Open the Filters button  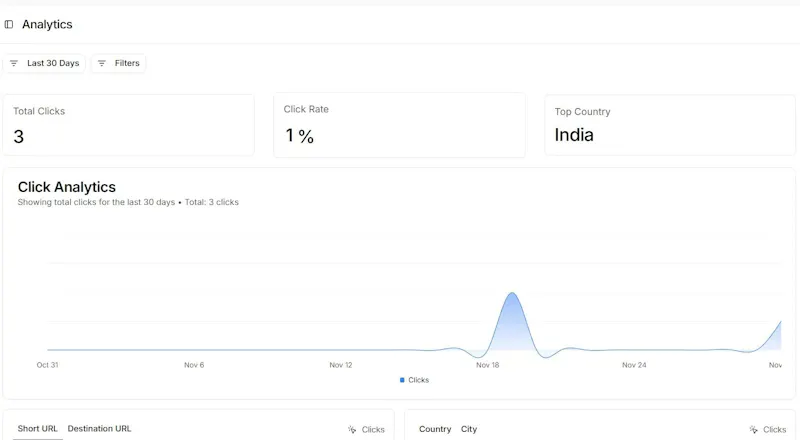pyautogui.click(x=118, y=63)
